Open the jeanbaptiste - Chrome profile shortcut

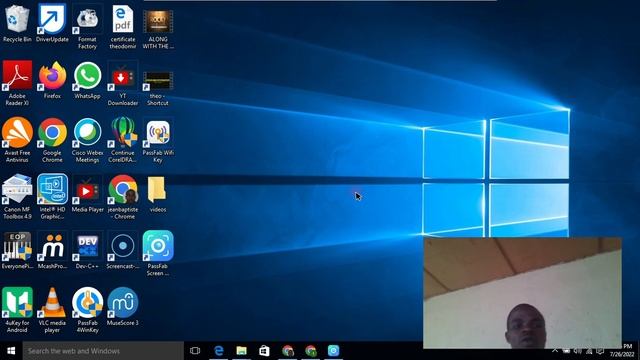pos(122,197)
